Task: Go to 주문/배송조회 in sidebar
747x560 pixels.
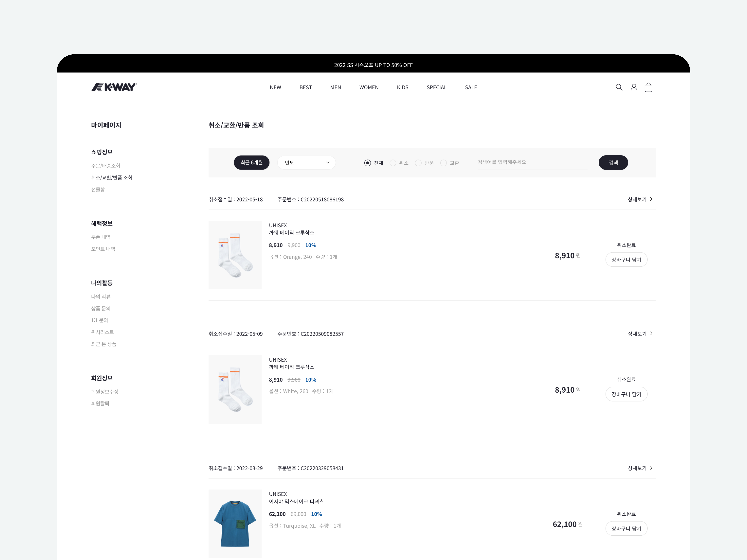Action: pos(106,166)
